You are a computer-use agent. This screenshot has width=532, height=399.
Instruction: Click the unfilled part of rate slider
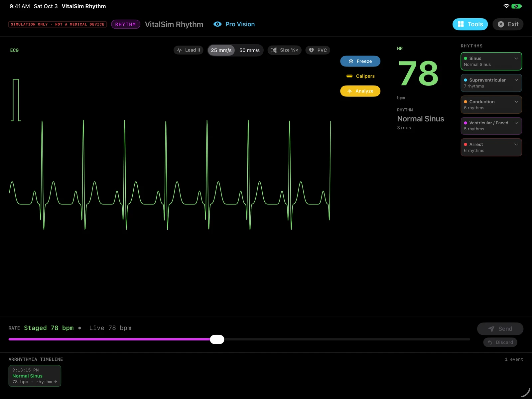(x=347, y=339)
